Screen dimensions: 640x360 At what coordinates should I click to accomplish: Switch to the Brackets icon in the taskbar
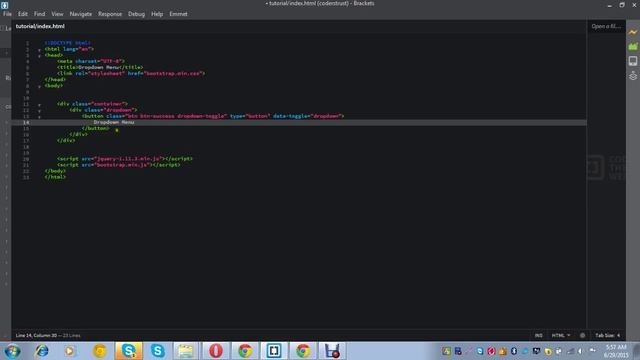[x=274, y=351]
